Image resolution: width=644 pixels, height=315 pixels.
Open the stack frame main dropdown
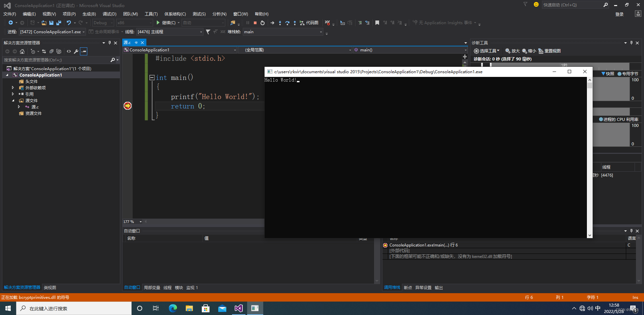coord(283,32)
